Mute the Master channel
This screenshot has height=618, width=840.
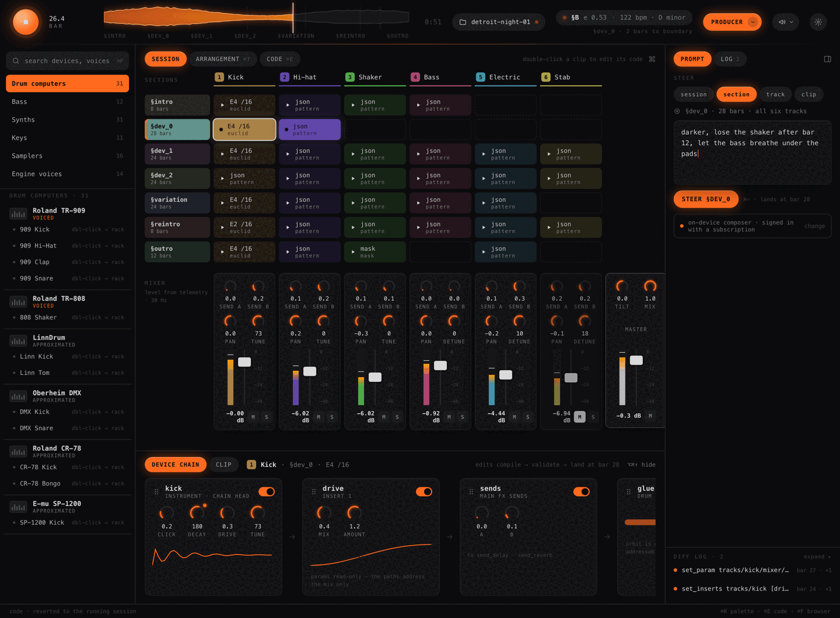650,416
